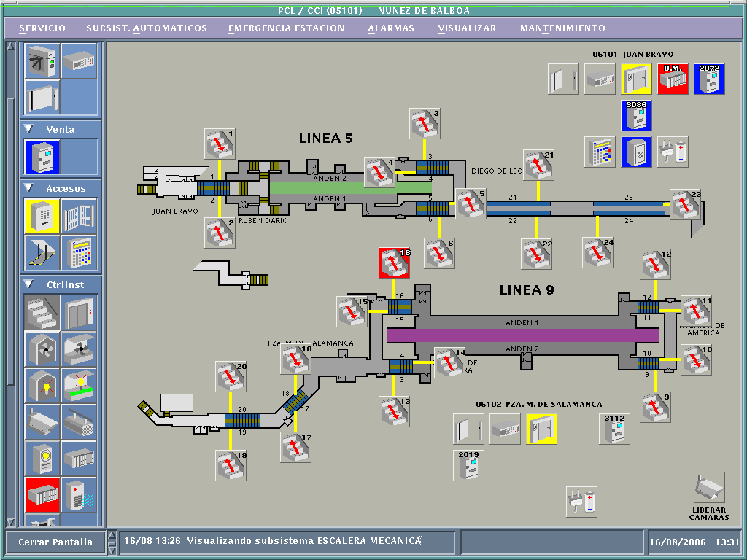Click the Cerrar Pantalla button
The image size is (747, 560).
55,542
